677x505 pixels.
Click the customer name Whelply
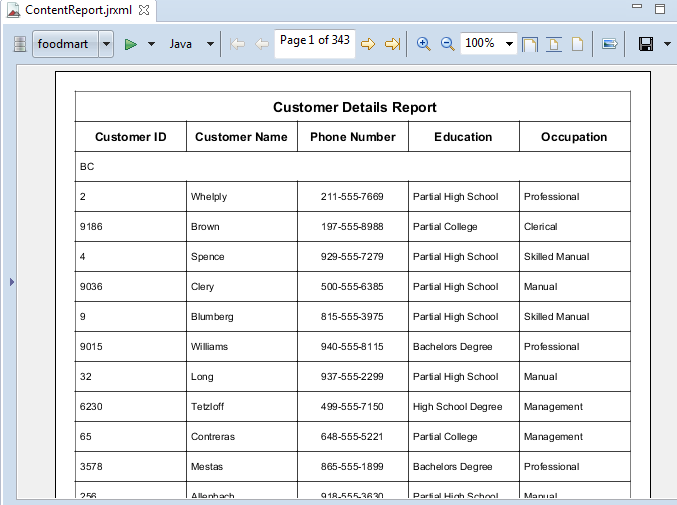[x=209, y=197]
